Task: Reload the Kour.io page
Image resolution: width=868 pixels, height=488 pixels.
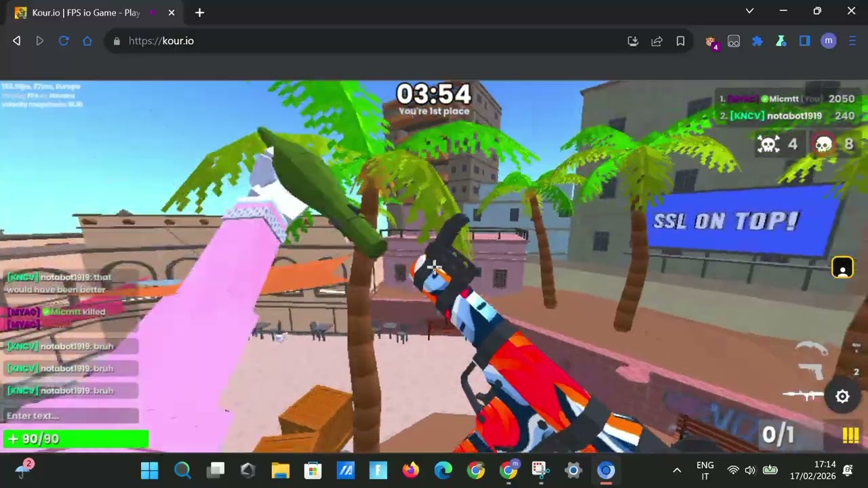Action: coord(64,41)
